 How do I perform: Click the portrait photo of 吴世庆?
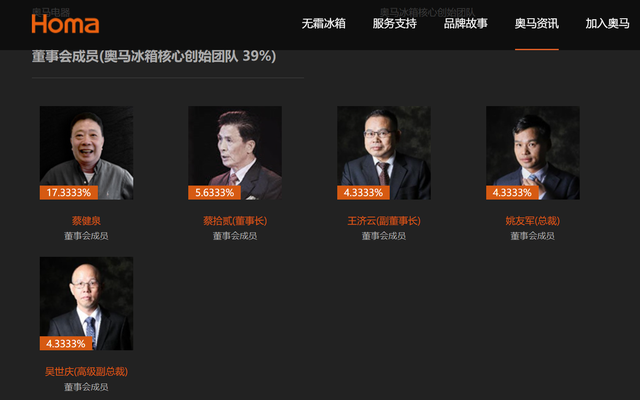point(86,303)
